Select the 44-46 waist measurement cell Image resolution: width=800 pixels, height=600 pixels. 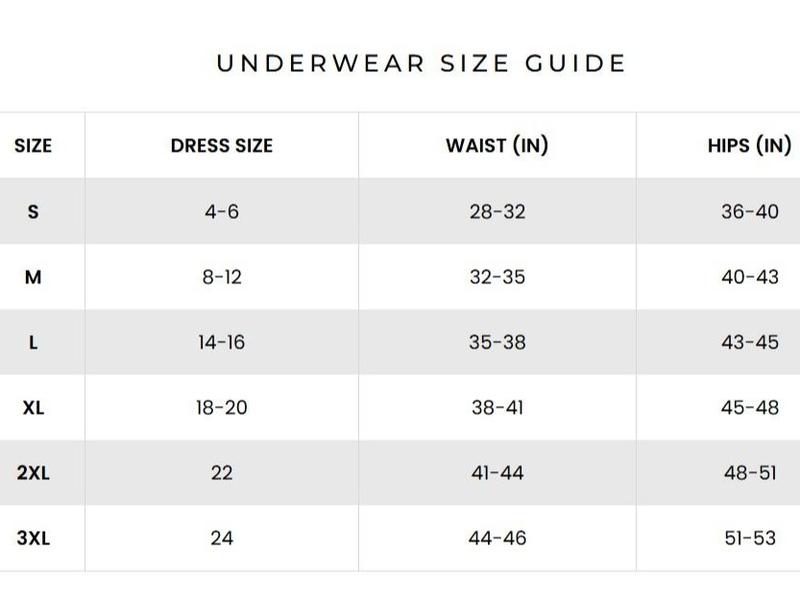497,538
